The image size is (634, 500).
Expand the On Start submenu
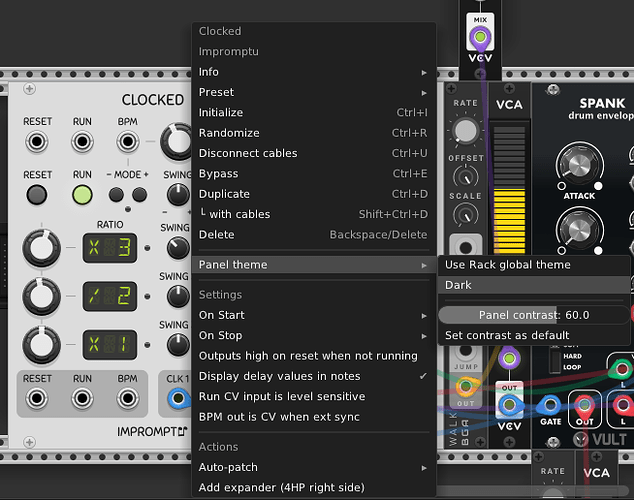[313, 315]
